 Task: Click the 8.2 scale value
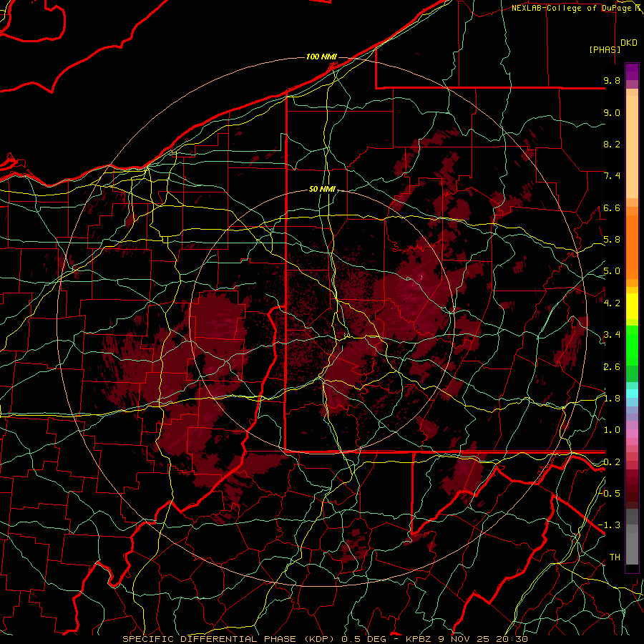tap(612, 144)
